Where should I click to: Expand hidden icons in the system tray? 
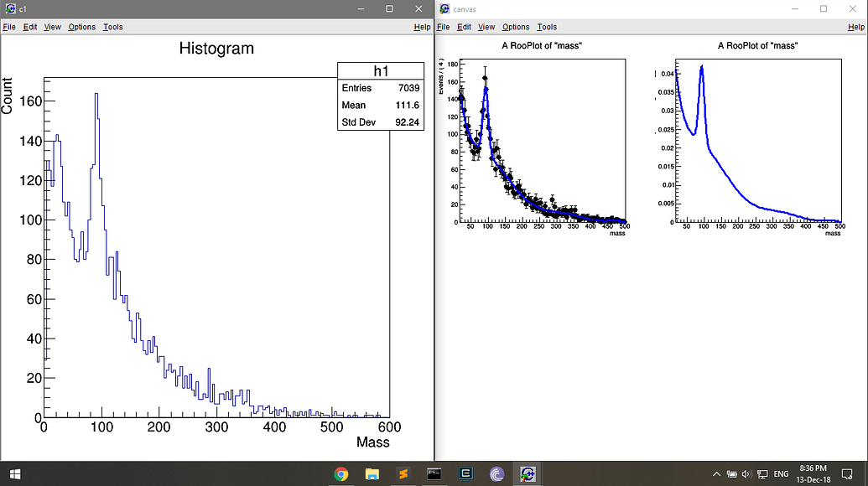click(715, 473)
